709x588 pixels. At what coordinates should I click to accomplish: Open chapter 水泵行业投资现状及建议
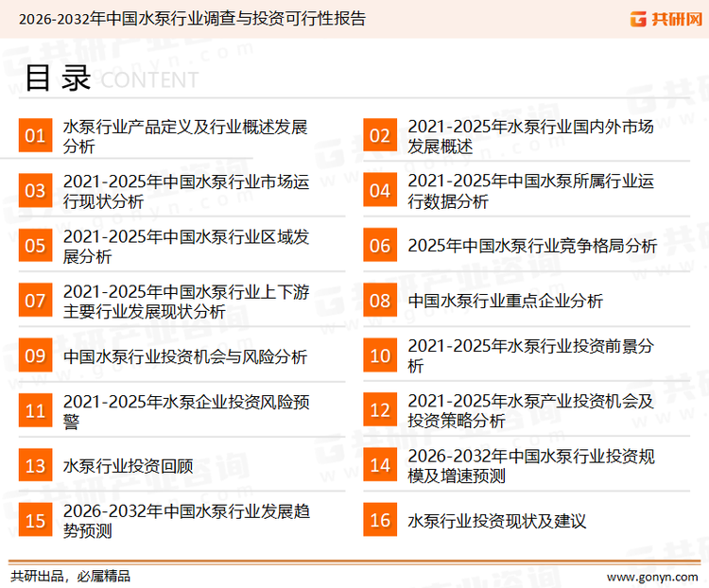(x=497, y=521)
